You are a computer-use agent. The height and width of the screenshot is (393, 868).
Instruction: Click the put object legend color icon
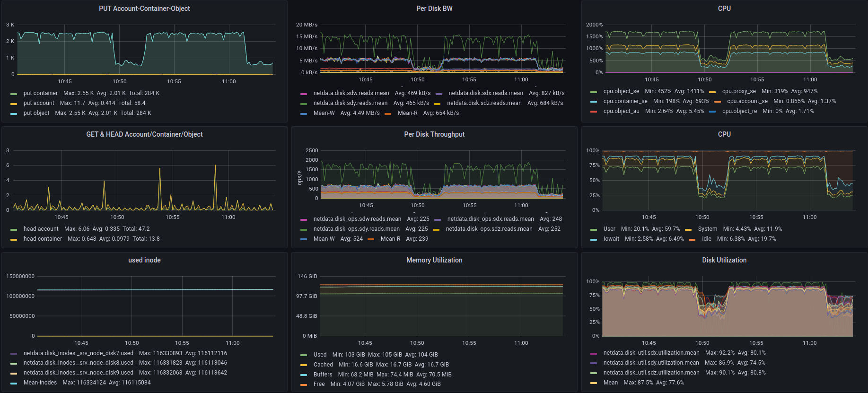click(x=14, y=114)
